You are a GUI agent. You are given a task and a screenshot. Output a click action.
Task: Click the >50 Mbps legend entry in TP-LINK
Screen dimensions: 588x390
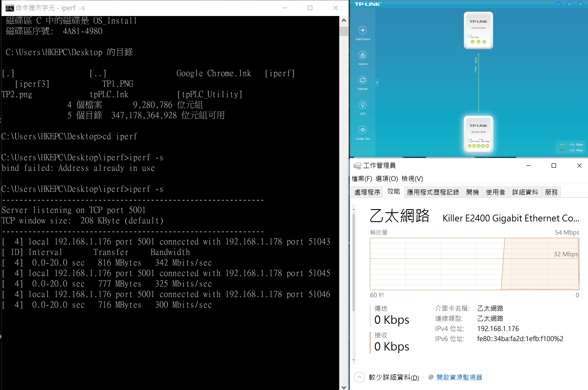(x=571, y=144)
